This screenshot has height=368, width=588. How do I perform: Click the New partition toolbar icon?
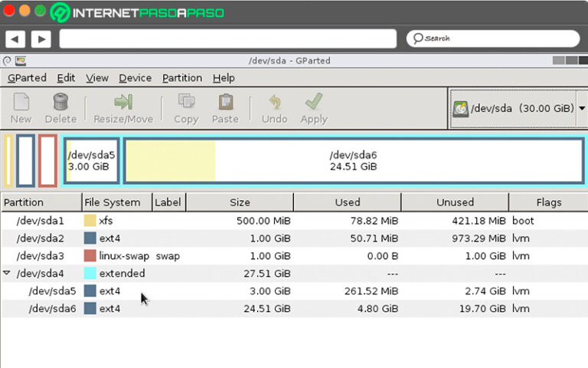pos(21,103)
